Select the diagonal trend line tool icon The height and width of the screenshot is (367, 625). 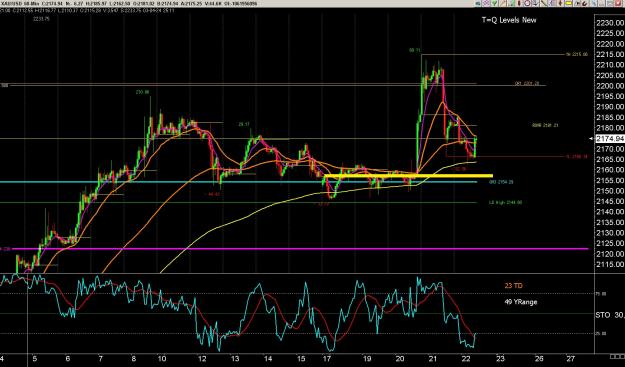543,4
